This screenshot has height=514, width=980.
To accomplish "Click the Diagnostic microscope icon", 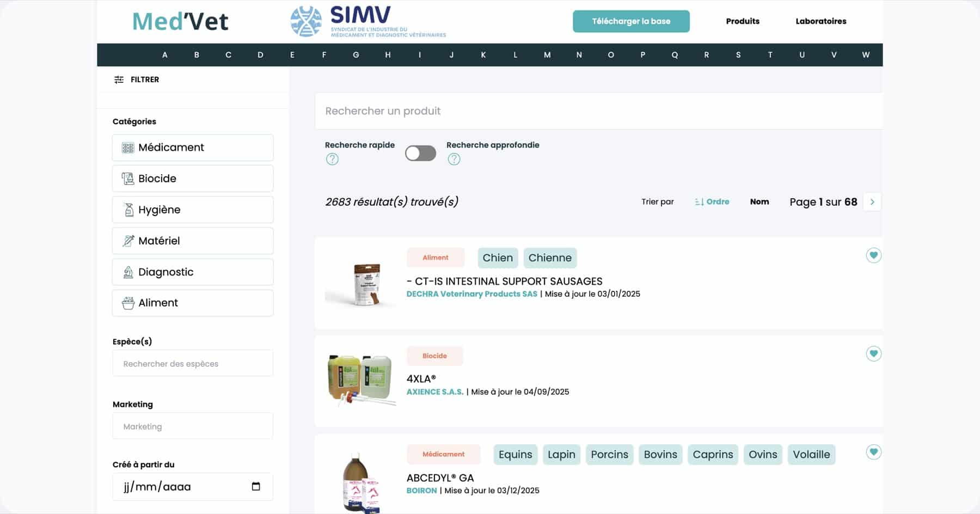I will tap(128, 272).
